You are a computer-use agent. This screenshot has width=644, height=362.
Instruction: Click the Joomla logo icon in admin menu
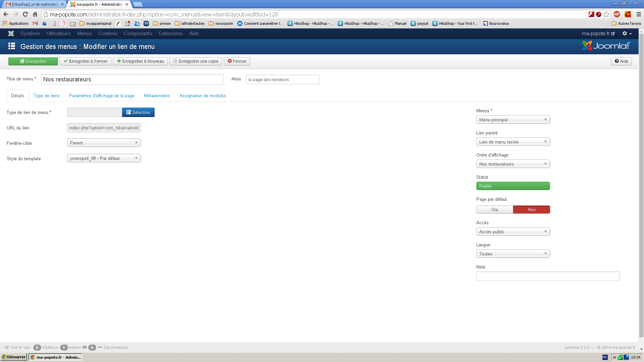pyautogui.click(x=11, y=34)
